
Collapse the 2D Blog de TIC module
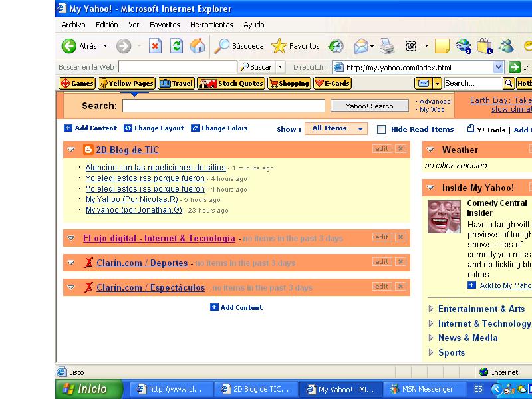[x=71, y=150]
